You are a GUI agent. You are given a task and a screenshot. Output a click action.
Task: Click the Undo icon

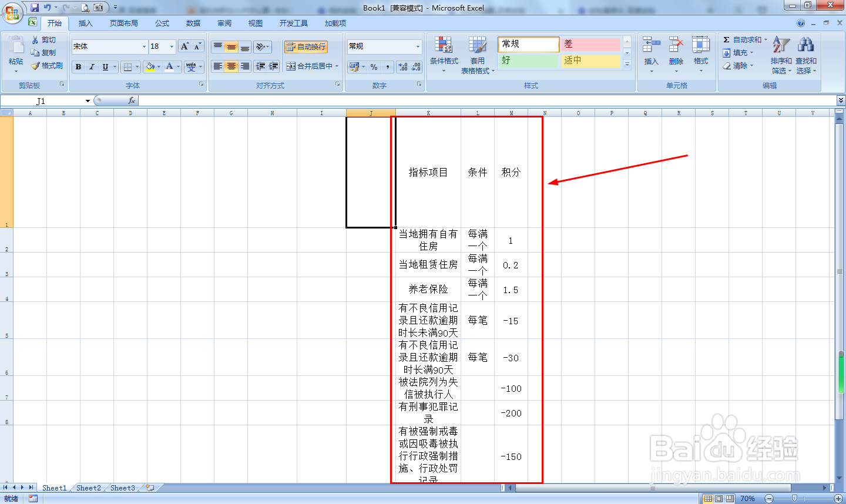[47, 8]
